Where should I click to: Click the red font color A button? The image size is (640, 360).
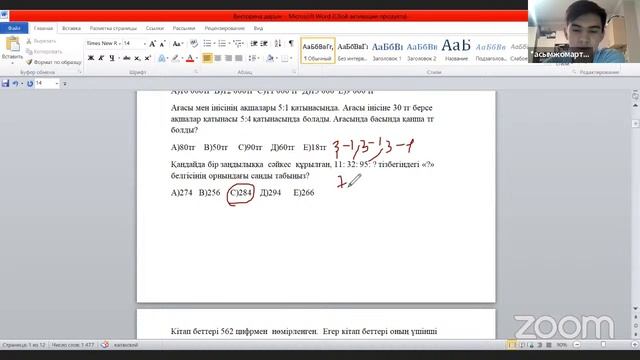pos(190,58)
